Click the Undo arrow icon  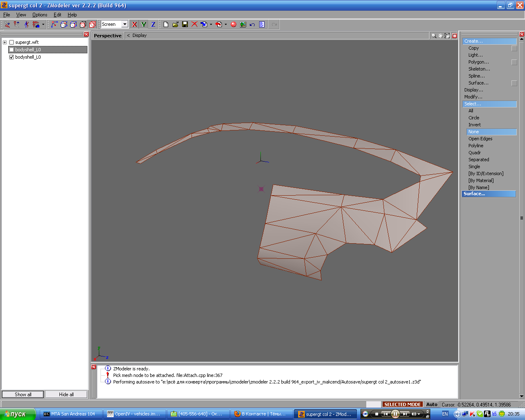tap(252, 25)
